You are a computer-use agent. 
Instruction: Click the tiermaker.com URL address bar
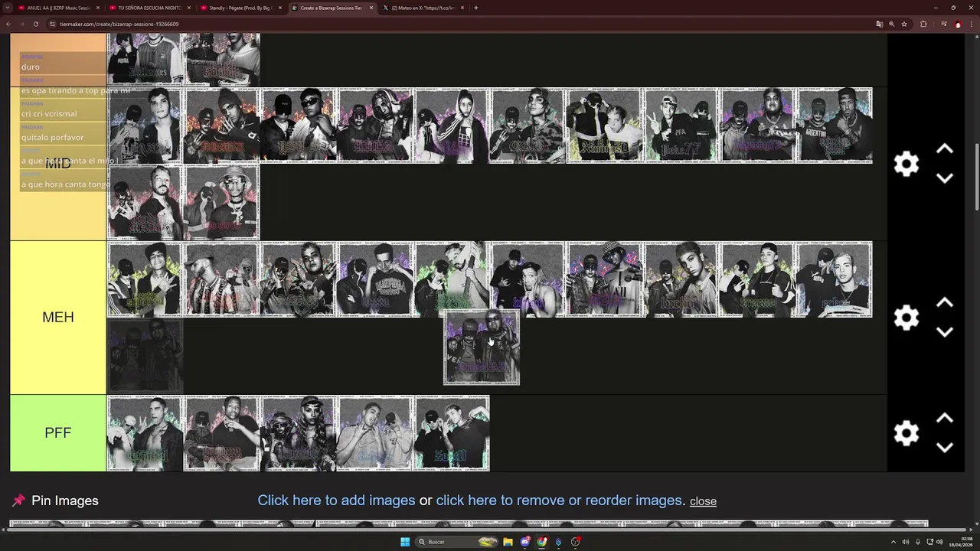(x=459, y=24)
